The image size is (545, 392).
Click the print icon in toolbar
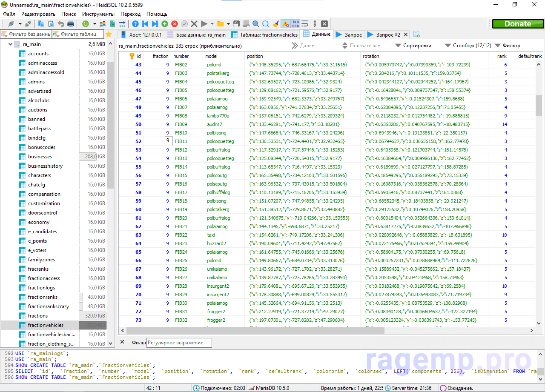click(71, 24)
